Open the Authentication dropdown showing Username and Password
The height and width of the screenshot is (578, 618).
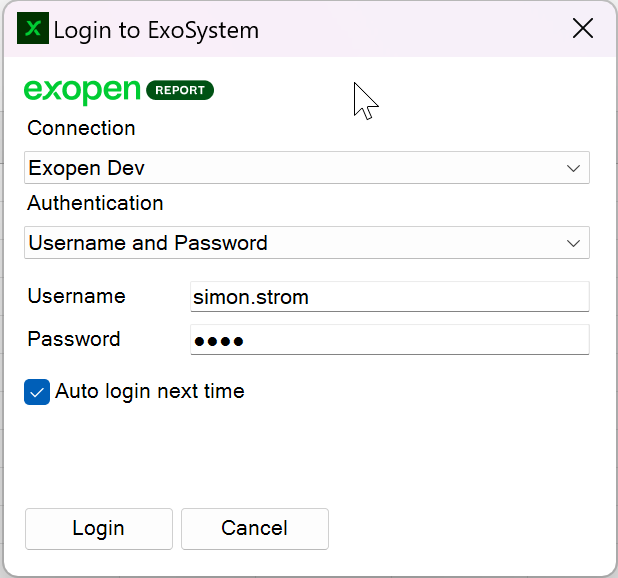pos(290,243)
